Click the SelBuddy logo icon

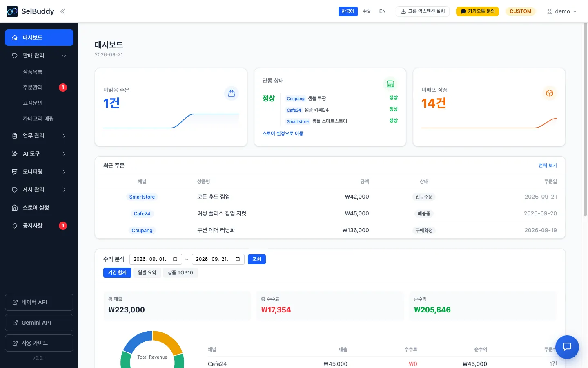12,11
